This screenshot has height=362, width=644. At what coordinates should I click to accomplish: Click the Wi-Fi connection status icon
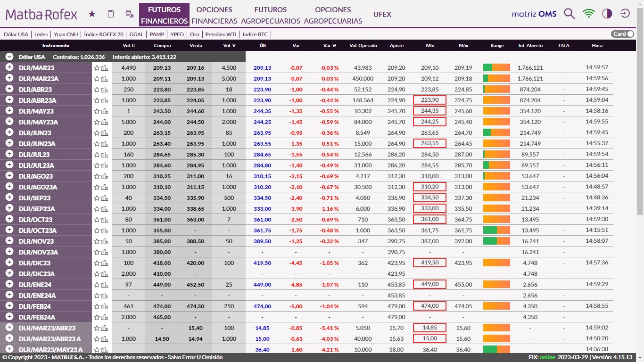[x=588, y=14]
